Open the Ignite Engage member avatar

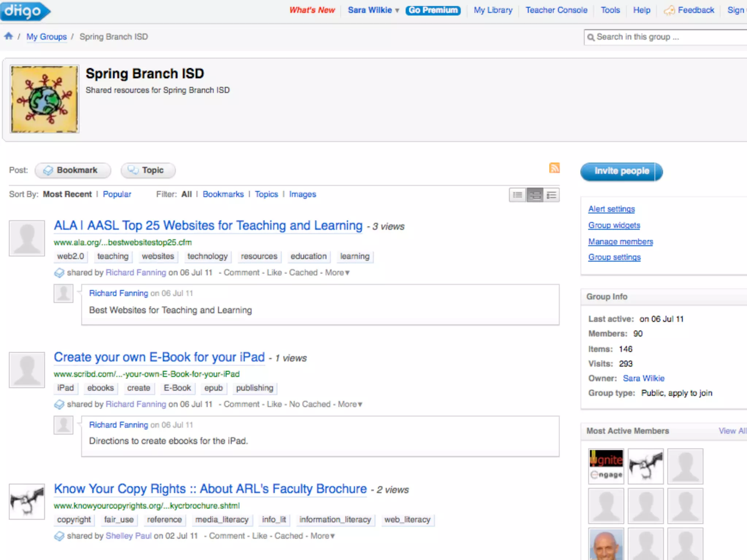point(606,466)
